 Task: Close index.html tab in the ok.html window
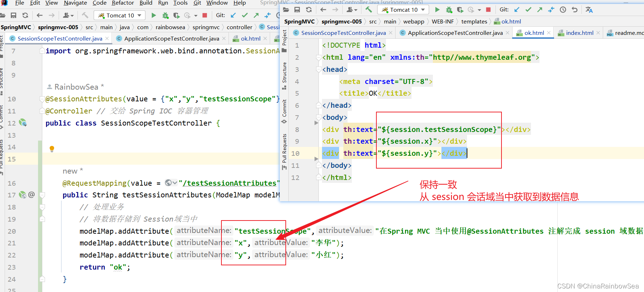598,33
